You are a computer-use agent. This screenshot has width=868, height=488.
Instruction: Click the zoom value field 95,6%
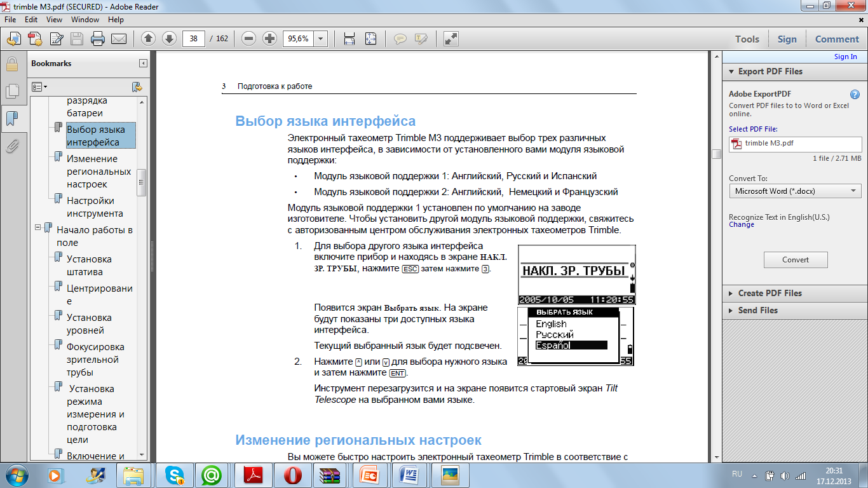click(x=298, y=39)
